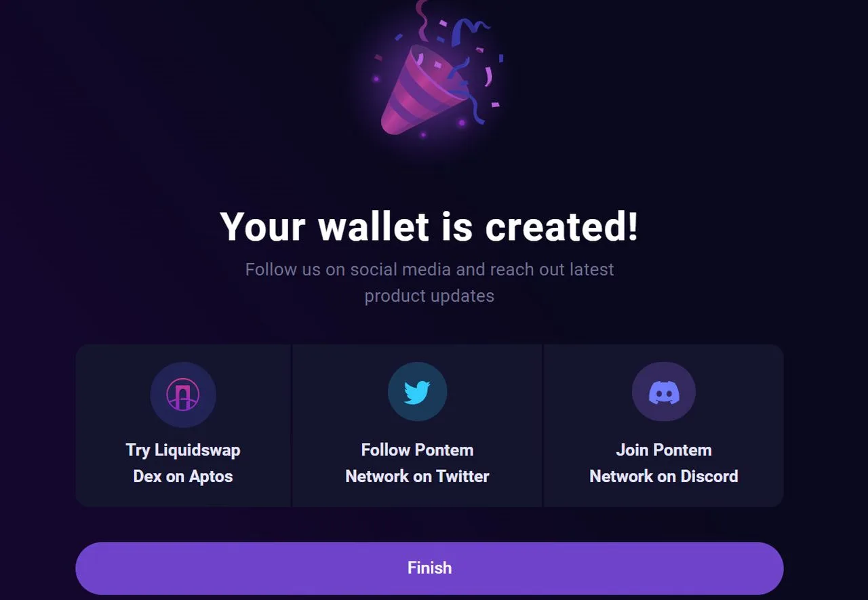Click the "product updates" subtitle line
The height and width of the screenshot is (600, 868).
click(x=429, y=296)
